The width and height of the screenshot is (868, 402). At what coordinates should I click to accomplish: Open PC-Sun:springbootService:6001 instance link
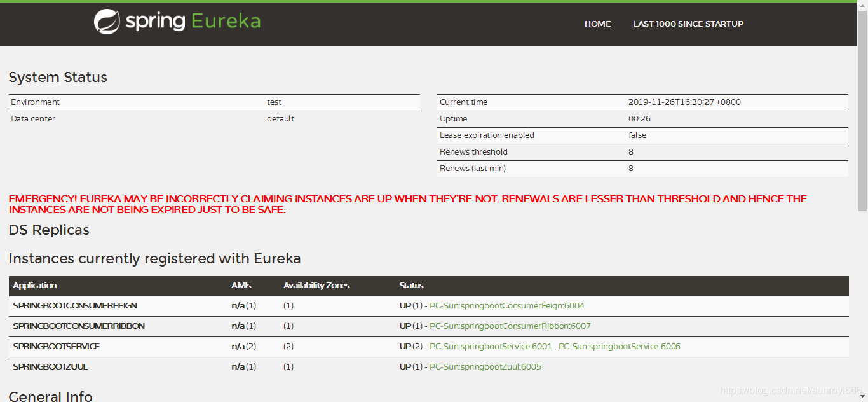[491, 347]
